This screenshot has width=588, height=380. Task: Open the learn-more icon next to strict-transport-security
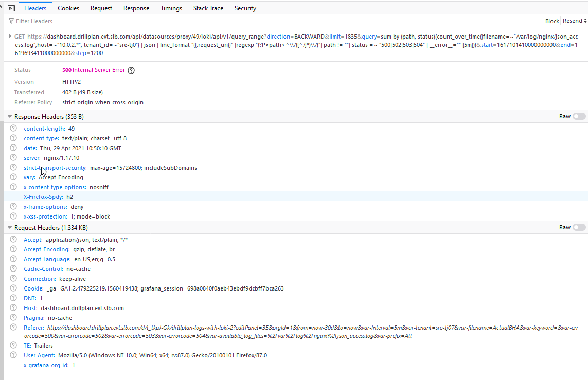click(x=13, y=168)
